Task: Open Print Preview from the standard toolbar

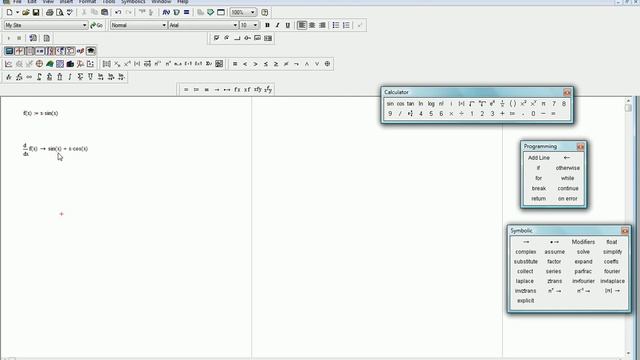Action: [60, 12]
